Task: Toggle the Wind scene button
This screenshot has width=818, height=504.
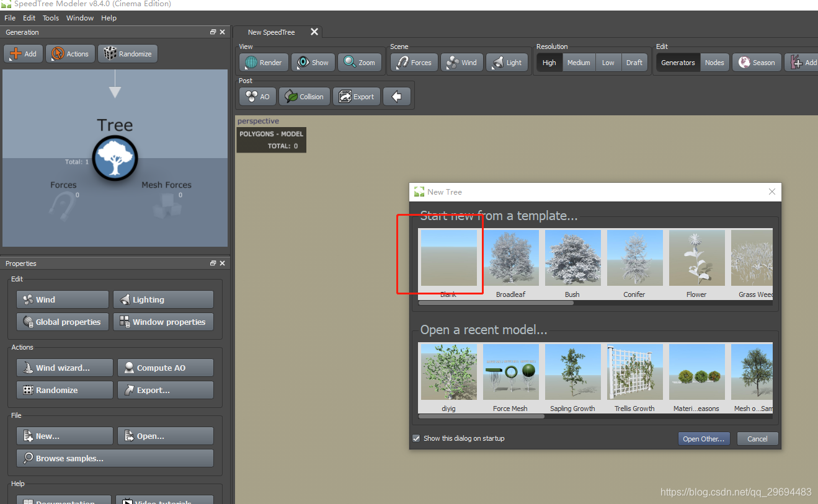Action: click(x=462, y=63)
